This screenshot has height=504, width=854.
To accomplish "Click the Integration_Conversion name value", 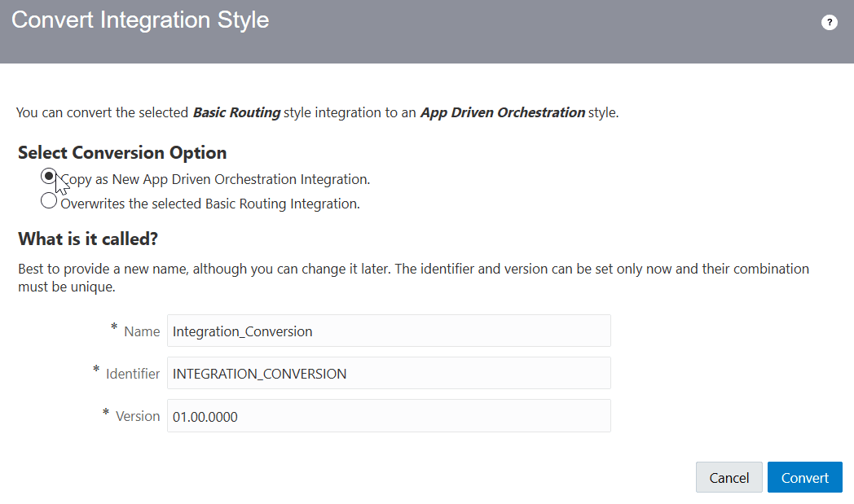I will (x=240, y=331).
